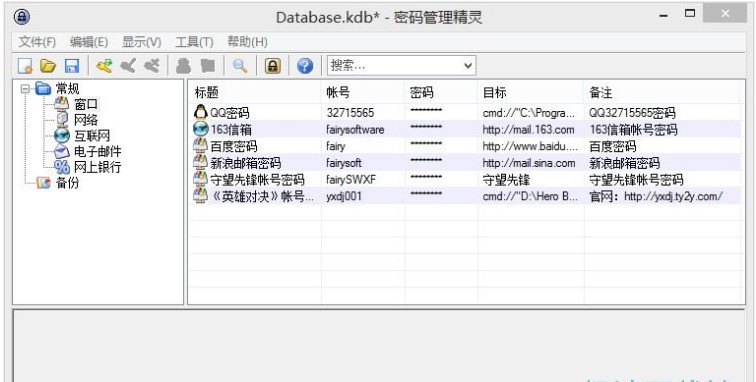Select the 百度密码 entry title
Screen dimensions: 756x382
(234, 146)
